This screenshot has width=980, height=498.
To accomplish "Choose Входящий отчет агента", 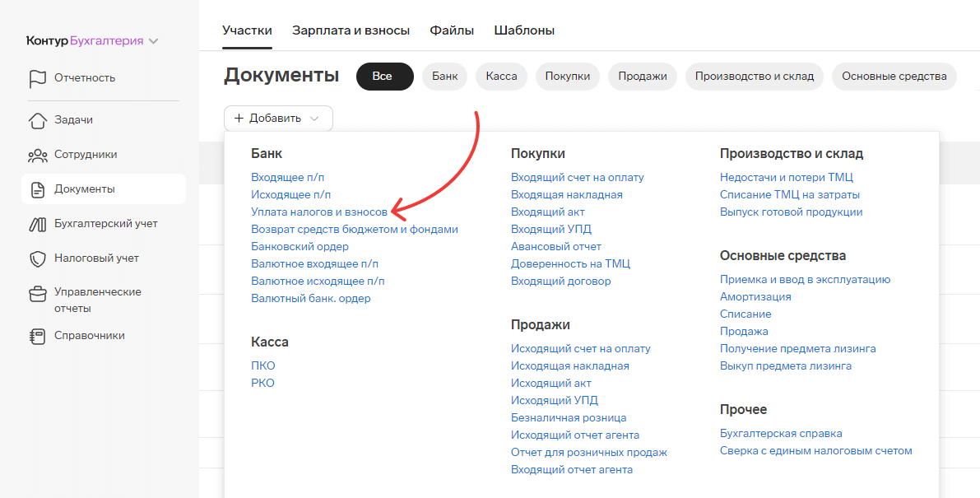I will click(572, 470).
